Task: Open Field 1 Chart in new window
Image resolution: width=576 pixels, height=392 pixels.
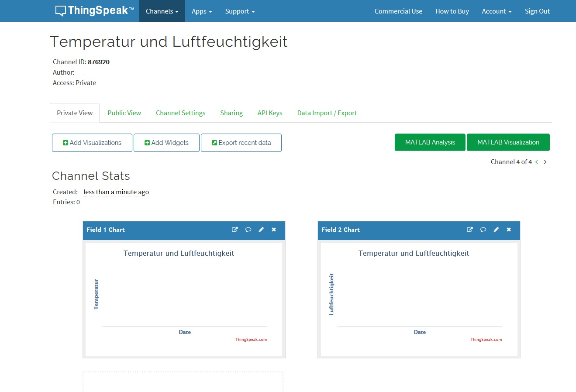Action: click(235, 230)
